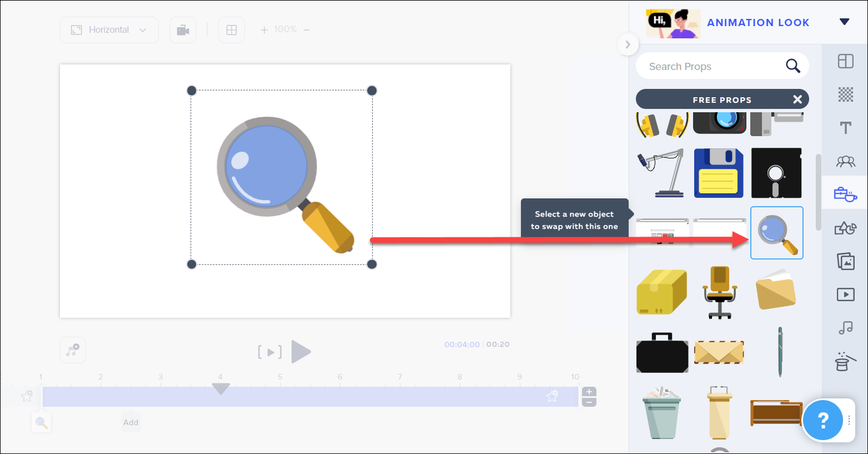Open the Background pattern panel icon
Screen dimensions: 868x454
click(845, 94)
